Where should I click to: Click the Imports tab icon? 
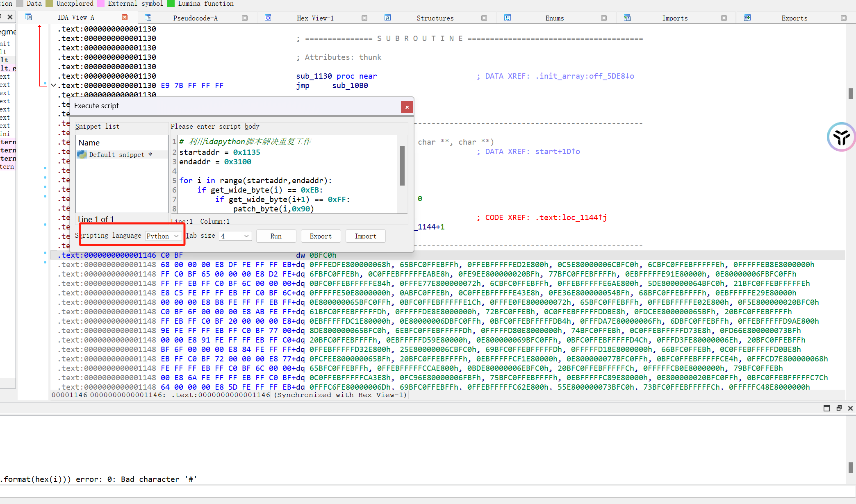click(x=627, y=18)
